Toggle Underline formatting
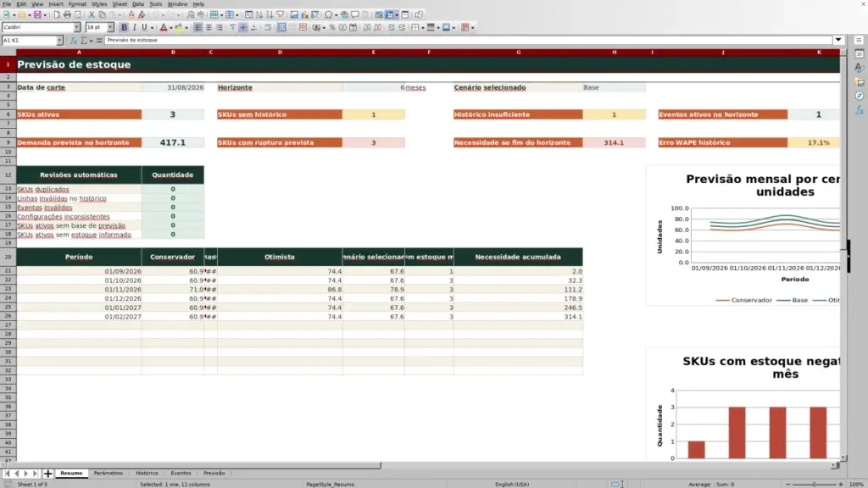The image size is (868, 488). (144, 28)
